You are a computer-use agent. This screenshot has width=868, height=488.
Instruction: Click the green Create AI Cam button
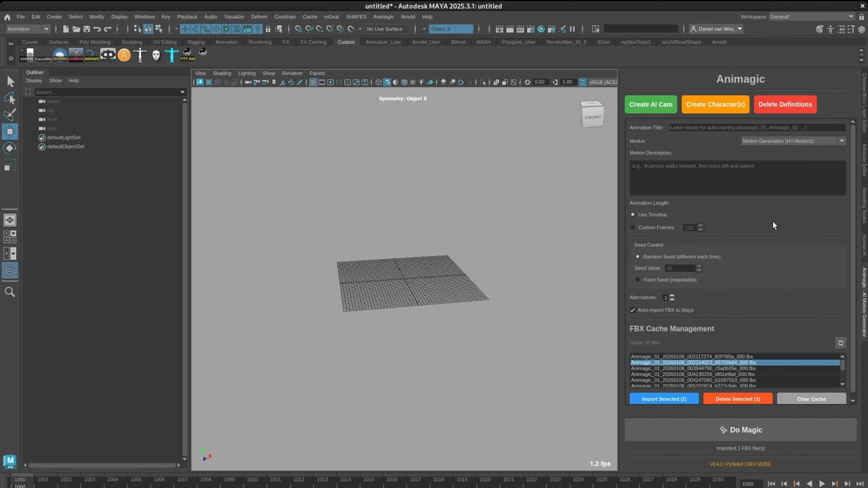click(650, 104)
